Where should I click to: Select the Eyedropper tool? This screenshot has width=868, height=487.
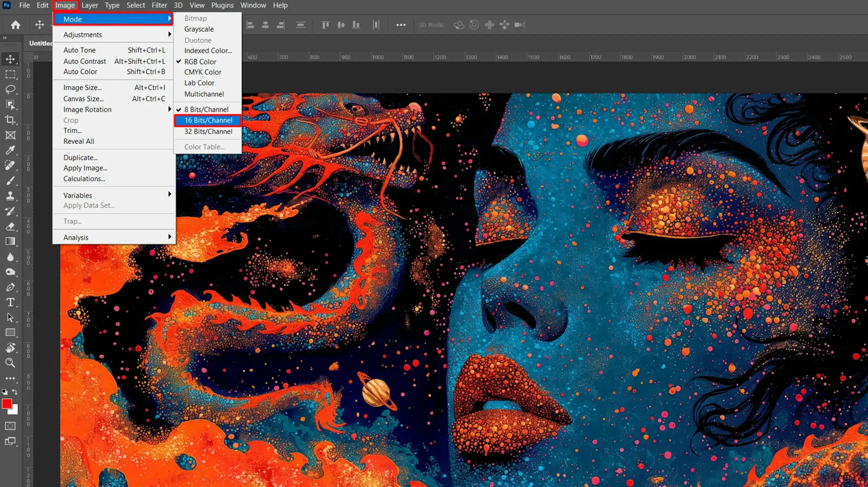[x=10, y=150]
